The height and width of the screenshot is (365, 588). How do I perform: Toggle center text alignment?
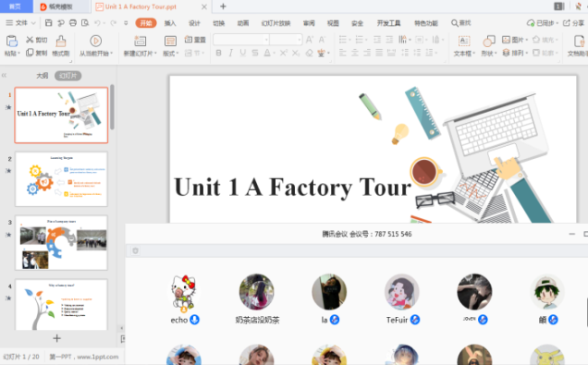coord(355,53)
